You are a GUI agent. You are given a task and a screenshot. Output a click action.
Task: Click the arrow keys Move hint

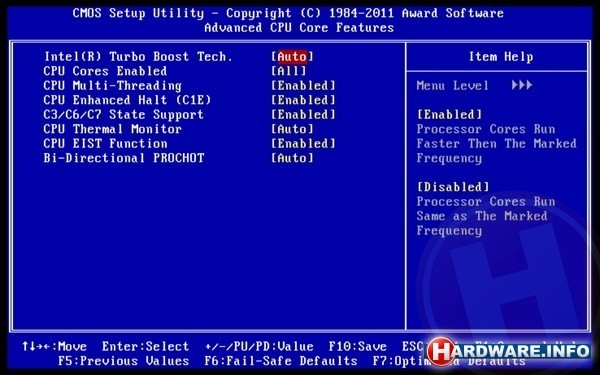coord(54,347)
